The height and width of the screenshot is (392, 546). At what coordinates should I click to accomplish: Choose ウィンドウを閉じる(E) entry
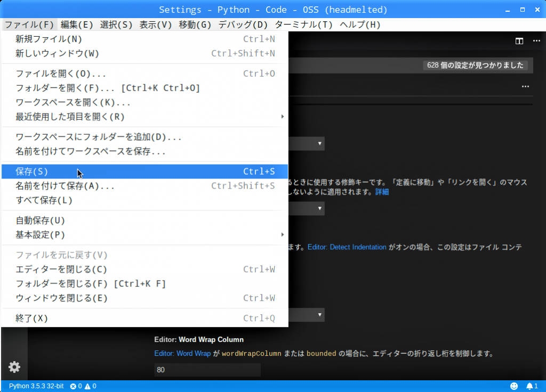[x=145, y=298]
